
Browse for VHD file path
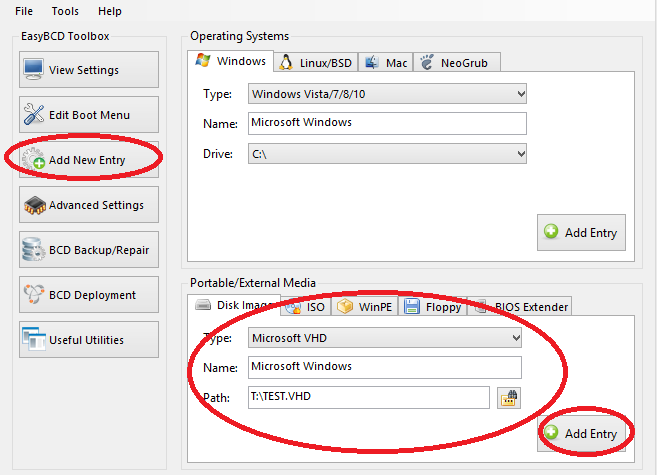510,398
